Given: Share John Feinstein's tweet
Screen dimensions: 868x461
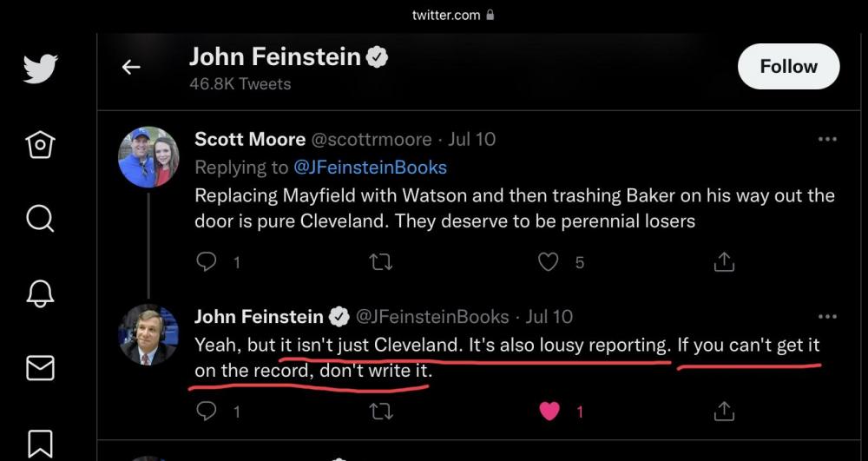Looking at the screenshot, I should point(724,412).
